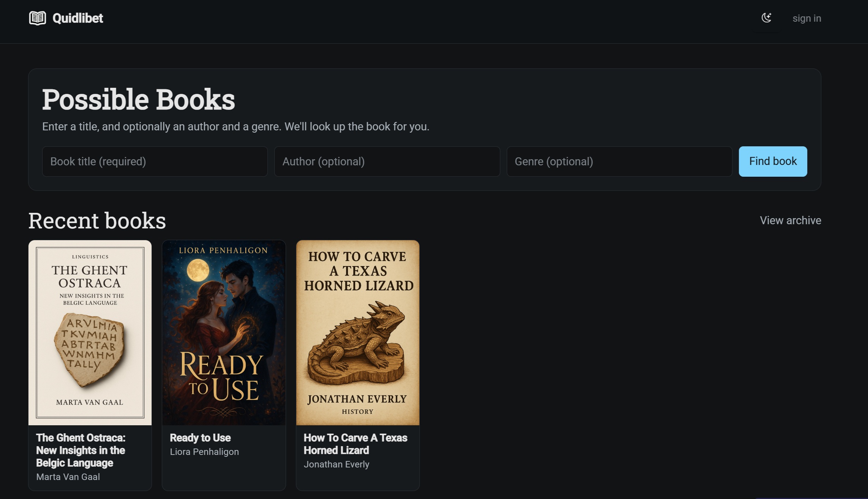Open the Ready to Use romance cover
This screenshot has height=499, width=868.
click(224, 333)
